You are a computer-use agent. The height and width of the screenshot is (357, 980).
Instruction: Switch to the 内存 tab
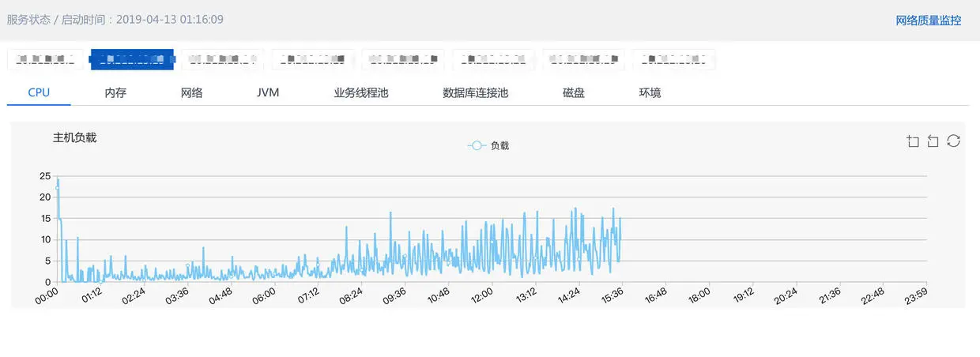tap(115, 92)
